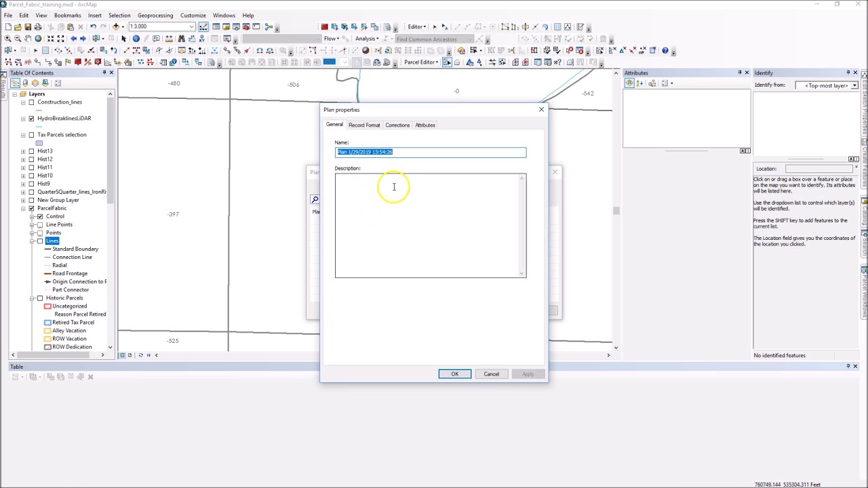Open the Analysis dropdown
This screenshot has width=868, height=488.
pyautogui.click(x=367, y=39)
